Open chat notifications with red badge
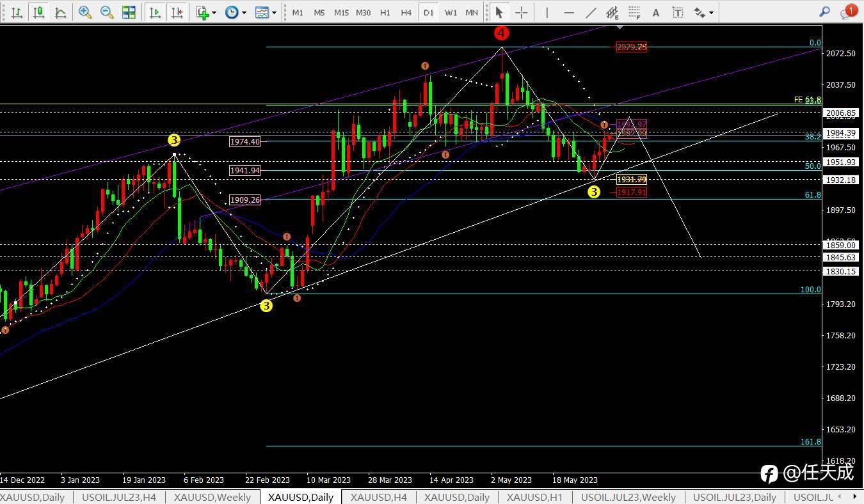This screenshot has height=504, width=864. pyautogui.click(x=849, y=12)
